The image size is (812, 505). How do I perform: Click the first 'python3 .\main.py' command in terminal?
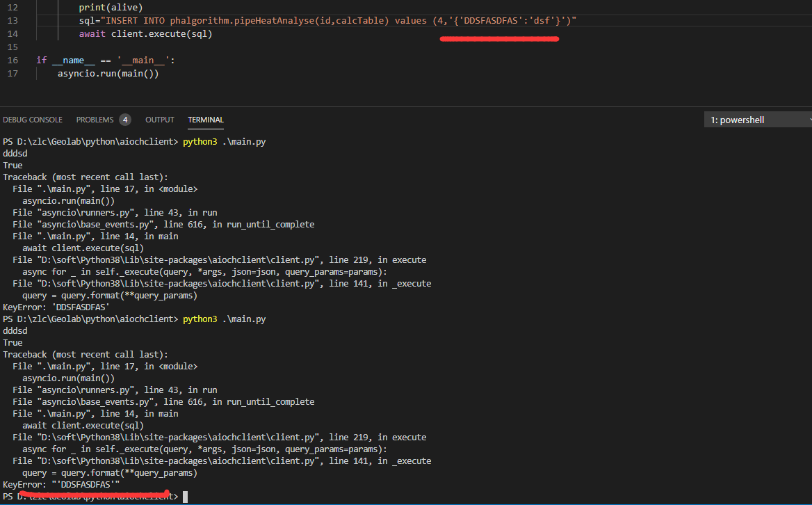(224, 142)
